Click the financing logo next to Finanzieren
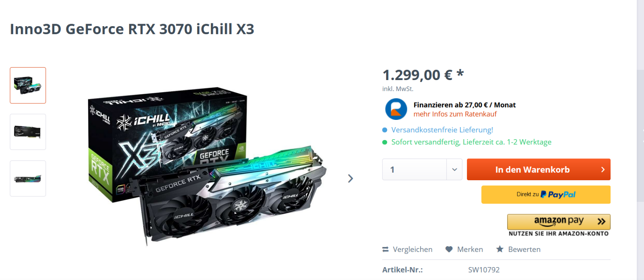Screen dimensions: 644x280 pos(396,109)
